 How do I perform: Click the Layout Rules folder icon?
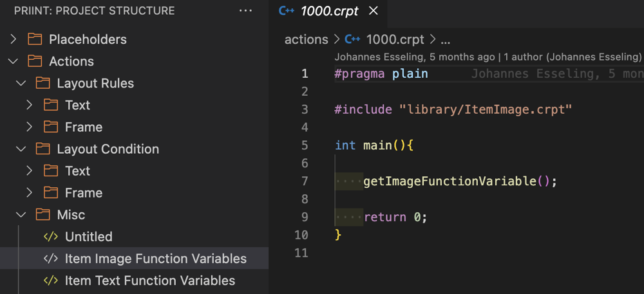pyautogui.click(x=43, y=83)
